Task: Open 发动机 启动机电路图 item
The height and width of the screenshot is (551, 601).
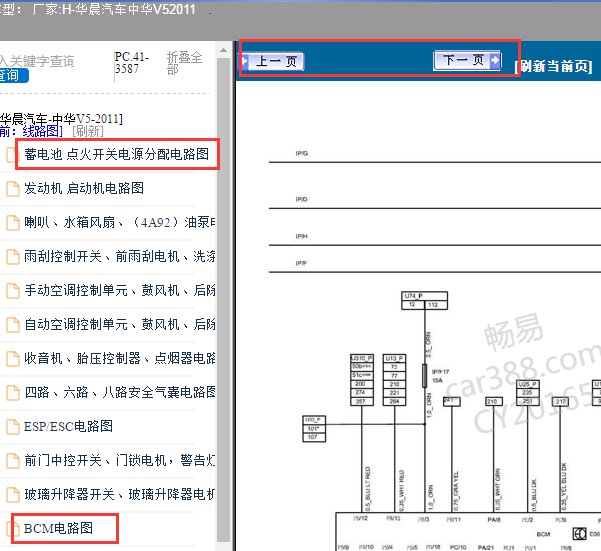Action: pyautogui.click(x=84, y=188)
